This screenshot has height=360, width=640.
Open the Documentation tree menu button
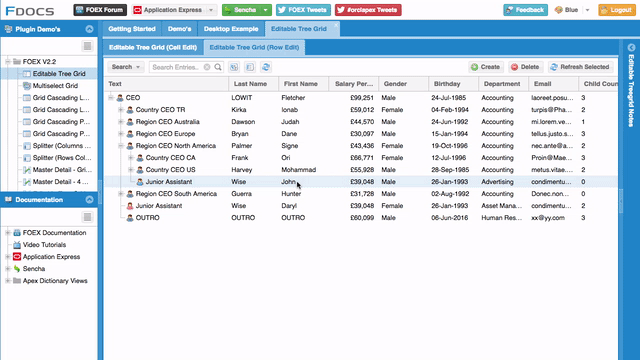[x=87, y=217]
